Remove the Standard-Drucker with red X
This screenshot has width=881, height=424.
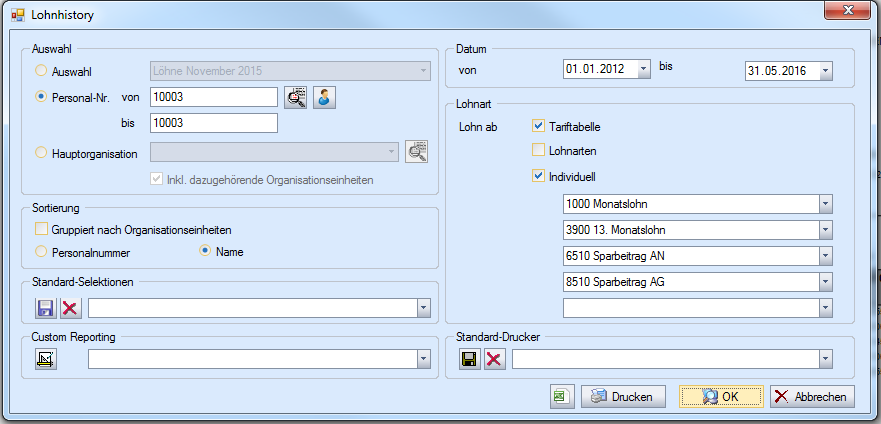pyautogui.click(x=493, y=359)
